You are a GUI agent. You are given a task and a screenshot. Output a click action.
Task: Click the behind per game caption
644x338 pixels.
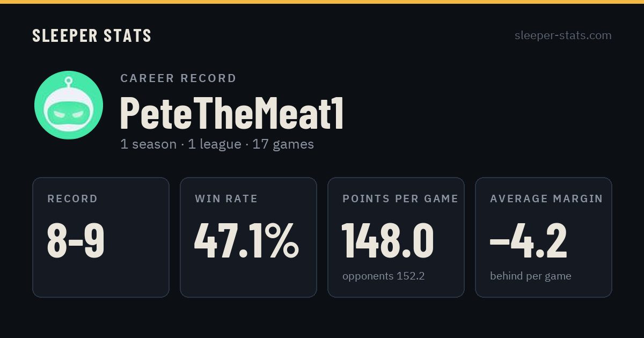click(x=531, y=276)
